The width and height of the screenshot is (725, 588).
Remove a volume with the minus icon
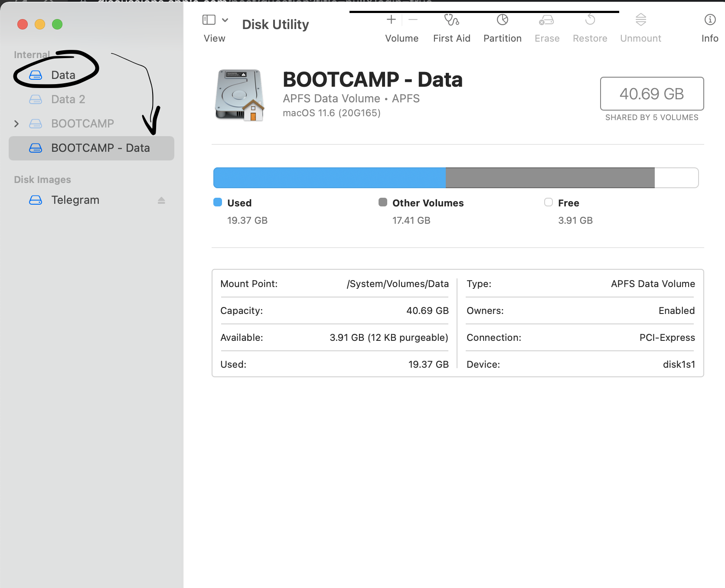412,20
